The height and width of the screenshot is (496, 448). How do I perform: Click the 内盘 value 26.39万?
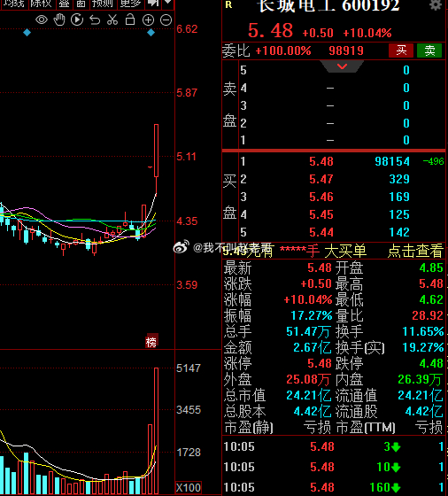[421, 379]
